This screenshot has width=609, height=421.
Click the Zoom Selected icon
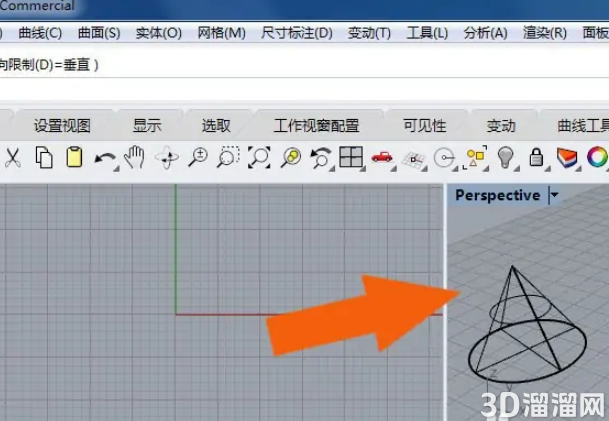(x=291, y=157)
